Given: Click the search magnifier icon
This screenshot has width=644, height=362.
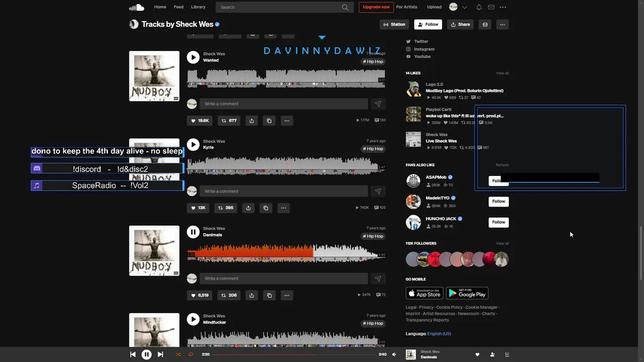Looking at the screenshot, I should tap(345, 7).
